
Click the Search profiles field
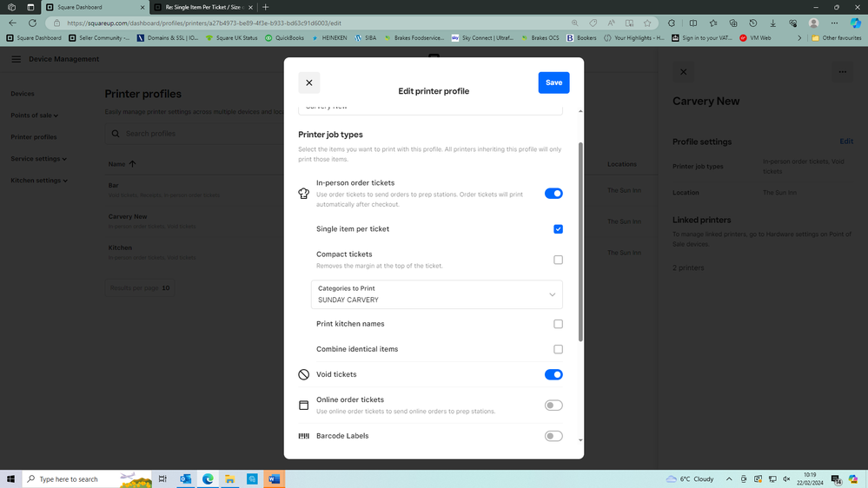click(x=191, y=134)
